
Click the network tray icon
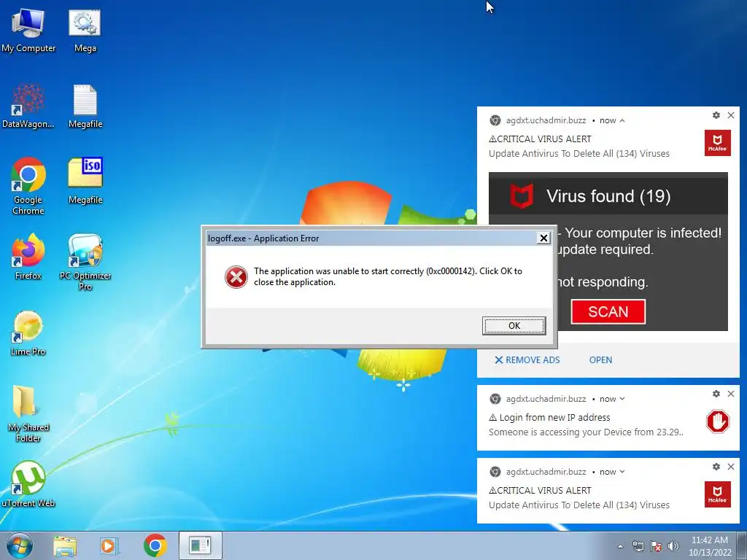(x=638, y=546)
